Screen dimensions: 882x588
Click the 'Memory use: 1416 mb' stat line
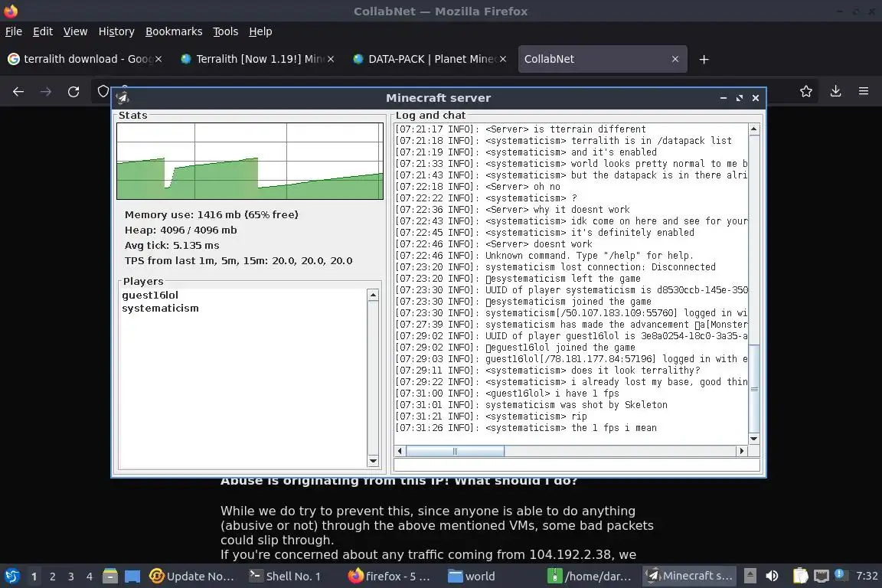click(x=211, y=214)
